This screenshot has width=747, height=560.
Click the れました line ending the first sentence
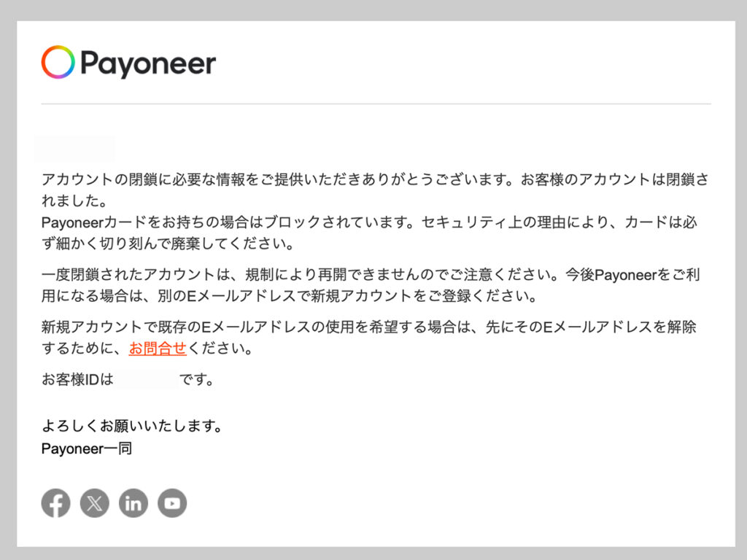74,201
